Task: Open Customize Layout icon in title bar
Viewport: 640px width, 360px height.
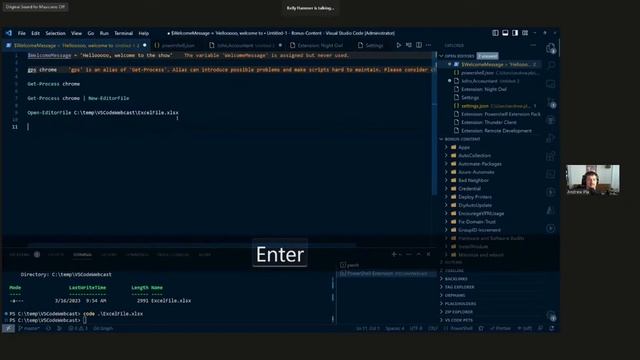Action: point(525,33)
